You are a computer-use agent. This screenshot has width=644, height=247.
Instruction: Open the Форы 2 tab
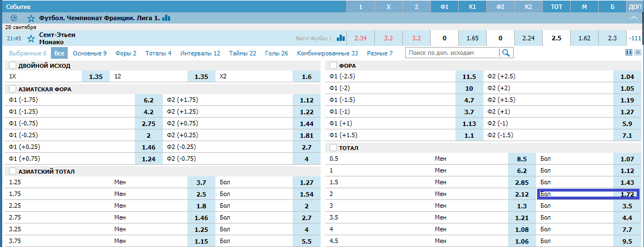126,53
